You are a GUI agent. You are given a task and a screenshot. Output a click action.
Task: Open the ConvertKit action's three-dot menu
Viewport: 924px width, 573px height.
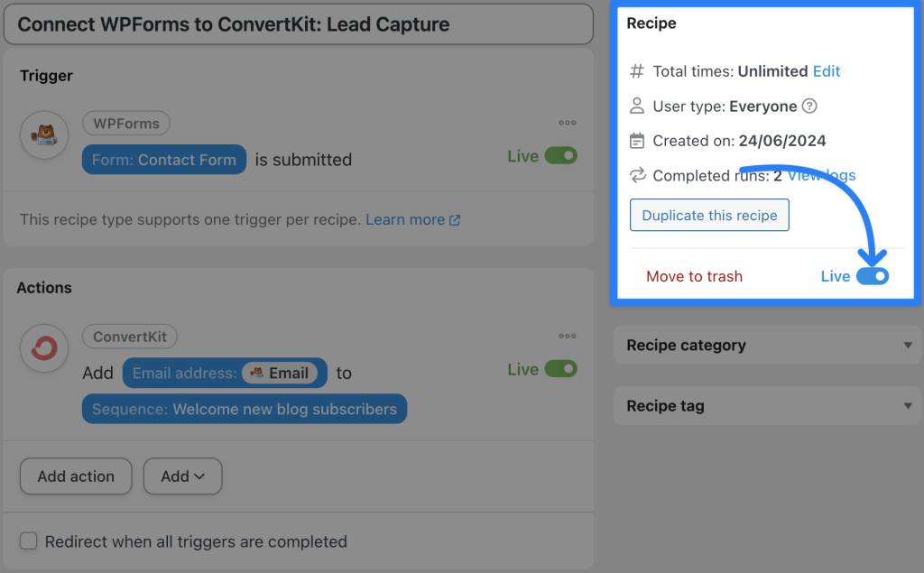568,336
